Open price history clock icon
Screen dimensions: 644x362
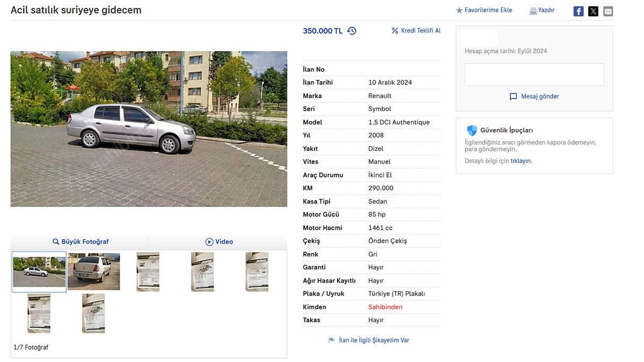pyautogui.click(x=352, y=31)
